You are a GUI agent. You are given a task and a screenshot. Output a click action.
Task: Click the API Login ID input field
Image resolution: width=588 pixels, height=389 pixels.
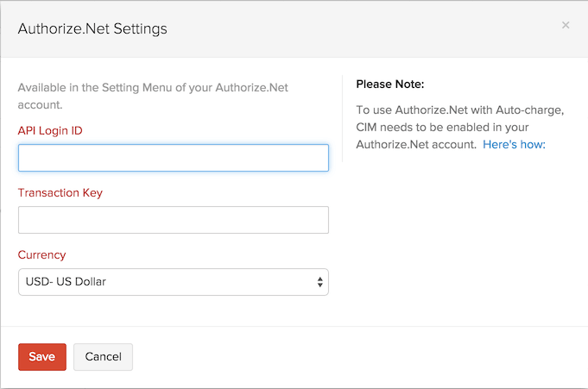click(173, 158)
